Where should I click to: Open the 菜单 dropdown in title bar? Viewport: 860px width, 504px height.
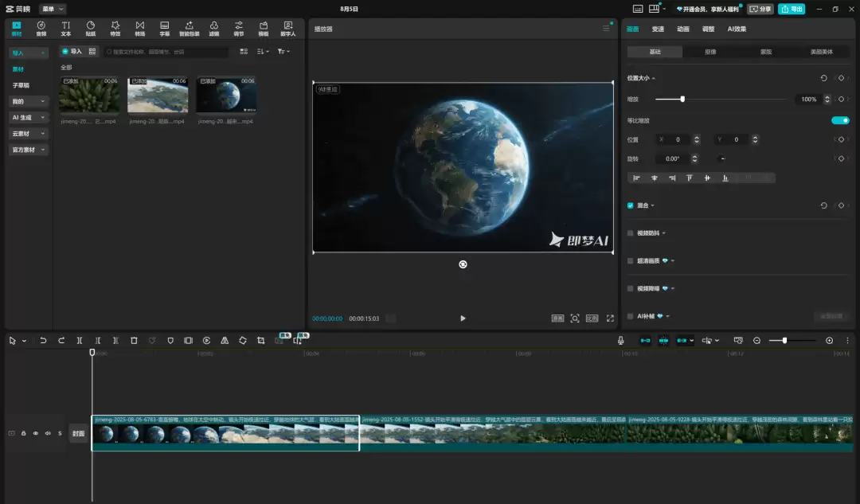[53, 9]
